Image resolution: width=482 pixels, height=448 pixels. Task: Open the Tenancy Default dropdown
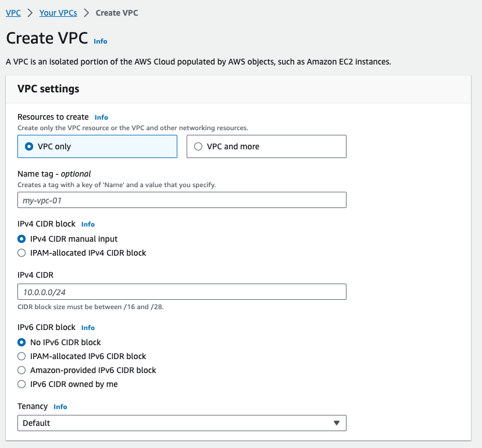181,423
